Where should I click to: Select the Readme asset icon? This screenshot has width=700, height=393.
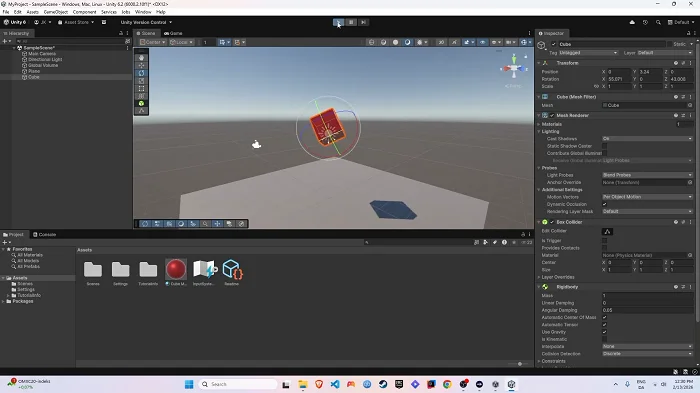point(232,272)
